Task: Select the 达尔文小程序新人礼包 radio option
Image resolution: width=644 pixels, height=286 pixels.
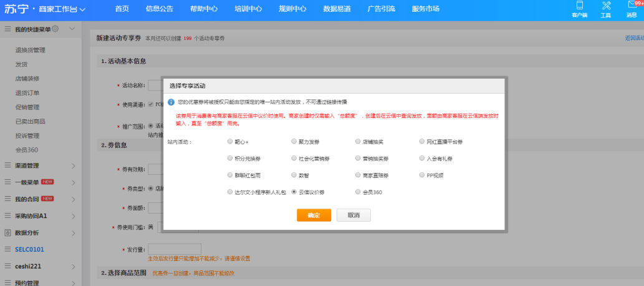Action: pos(229,192)
